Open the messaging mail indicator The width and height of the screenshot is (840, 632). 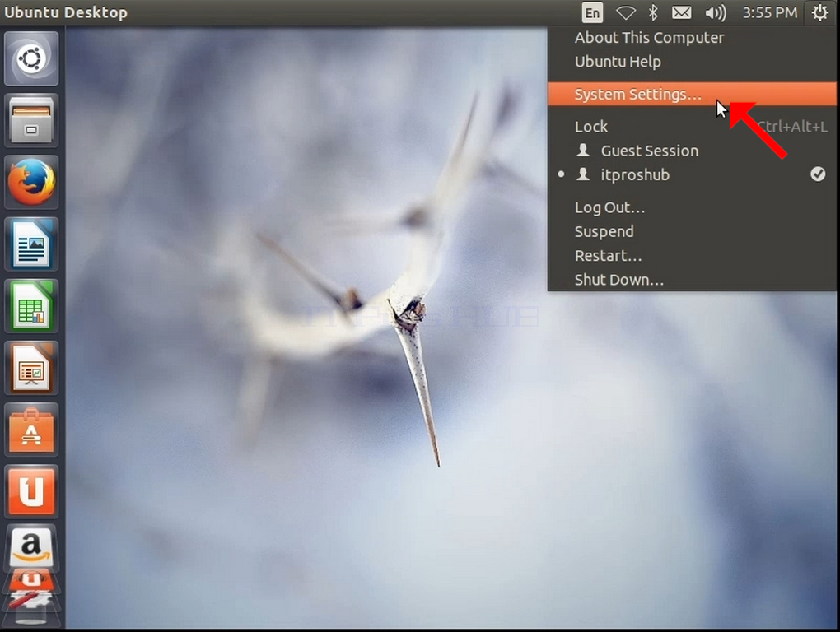pos(681,12)
